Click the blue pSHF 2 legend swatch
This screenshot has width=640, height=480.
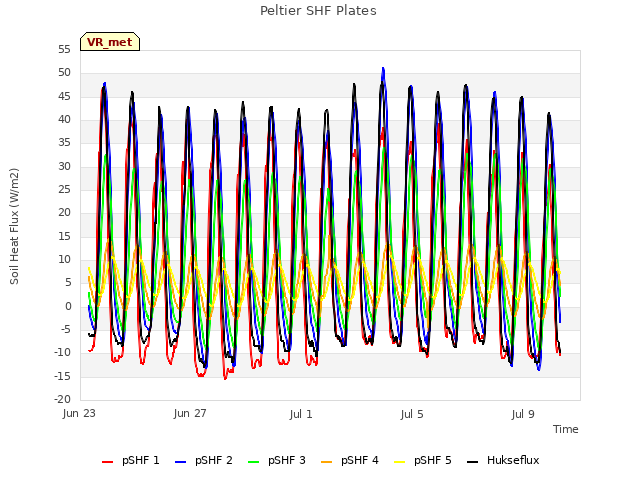tap(180, 462)
